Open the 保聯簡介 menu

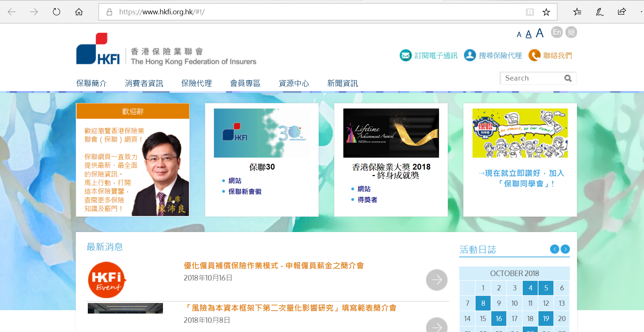coord(91,83)
